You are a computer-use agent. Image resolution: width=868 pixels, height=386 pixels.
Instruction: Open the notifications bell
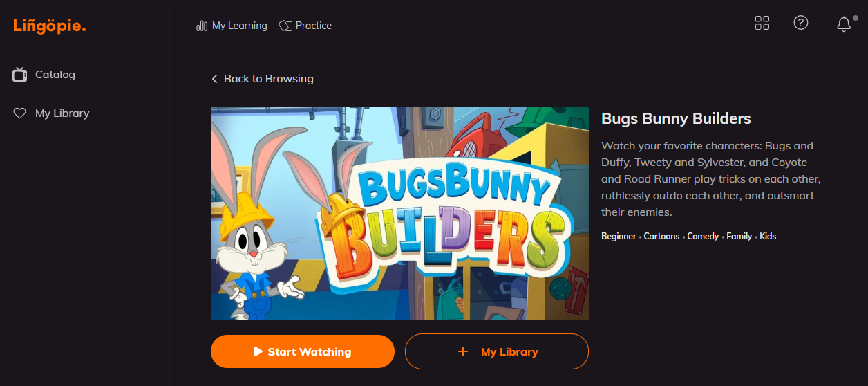[x=844, y=24]
